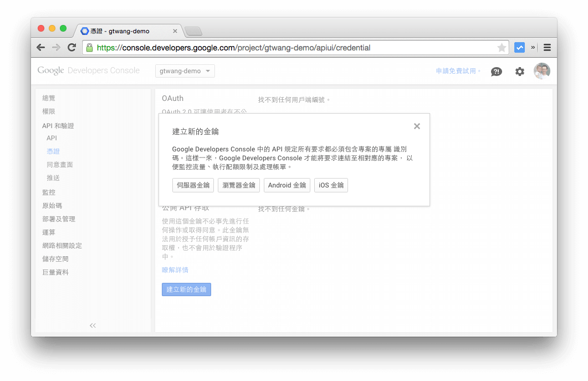Viewport: 588px width, 381px height.
Task: Choose 伺服器金鑰 in the dialog
Action: pyautogui.click(x=193, y=185)
